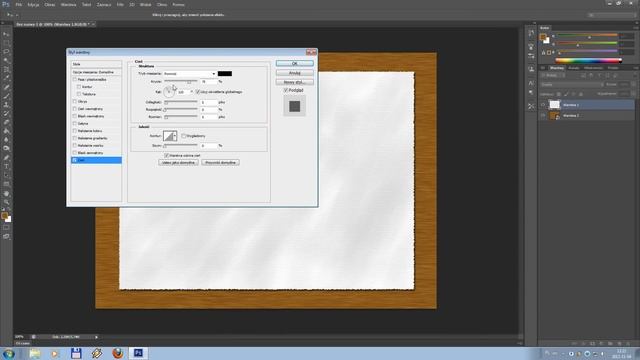Screen dimensions: 640x360
Task: Enable the Faza i płaskorzeźba effect checkbox
Action: pyautogui.click(x=75, y=80)
